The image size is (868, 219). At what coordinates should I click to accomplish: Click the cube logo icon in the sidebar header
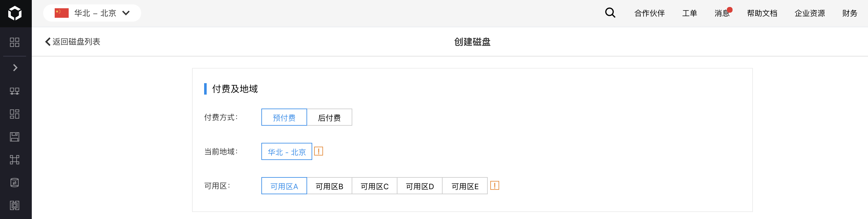(15, 13)
